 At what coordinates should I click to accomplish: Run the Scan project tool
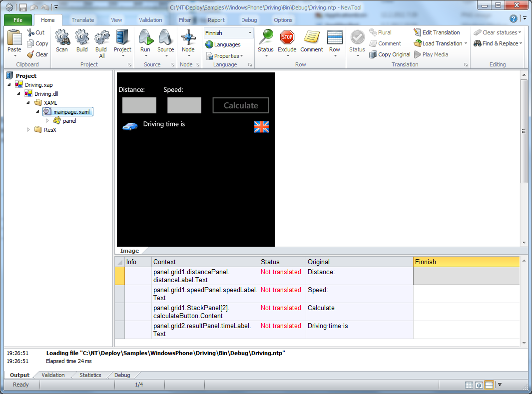click(x=62, y=37)
